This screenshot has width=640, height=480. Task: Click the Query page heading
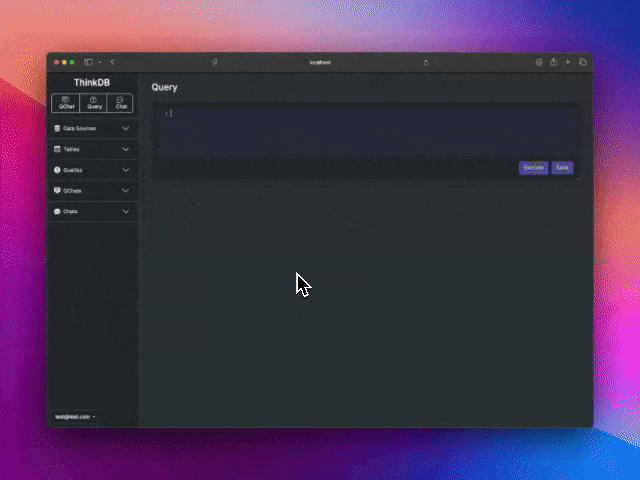pos(164,87)
